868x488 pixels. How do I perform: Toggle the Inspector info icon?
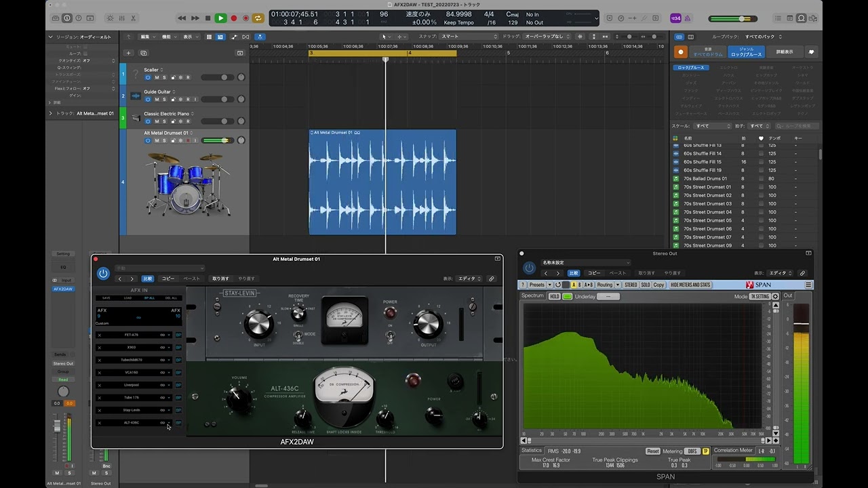66,18
